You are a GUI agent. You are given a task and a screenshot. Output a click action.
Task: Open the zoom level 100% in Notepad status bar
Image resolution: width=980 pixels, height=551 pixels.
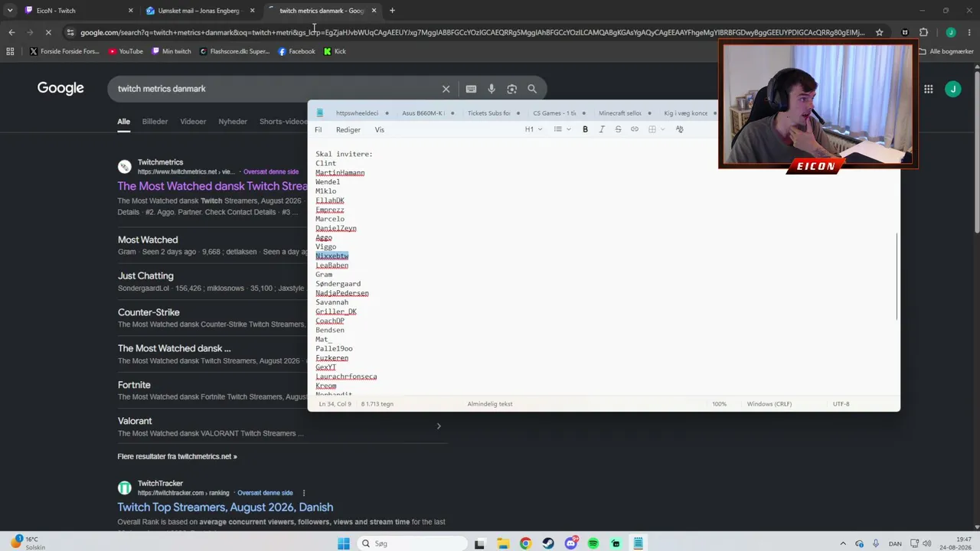(x=720, y=404)
